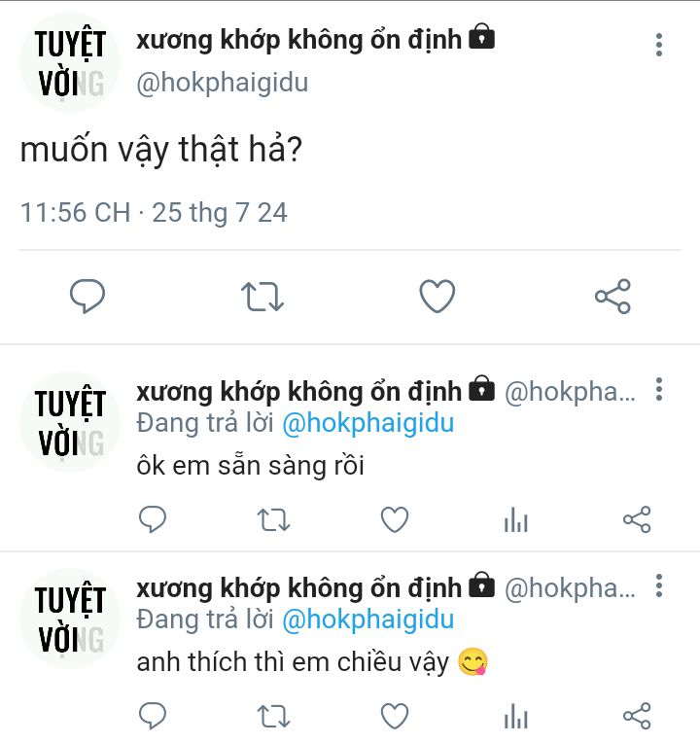Open more options menu on the main tweet

[x=659, y=45]
